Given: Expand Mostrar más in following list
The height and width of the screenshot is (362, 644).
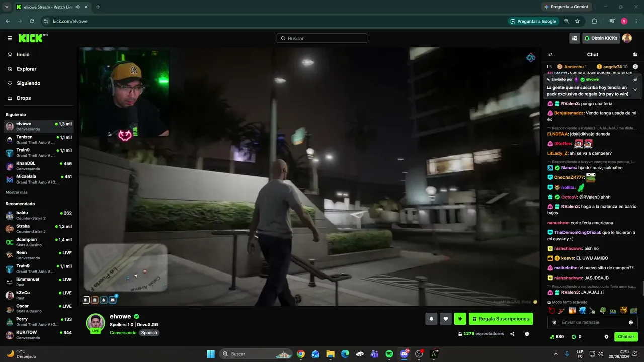Looking at the screenshot, I should pos(17,192).
